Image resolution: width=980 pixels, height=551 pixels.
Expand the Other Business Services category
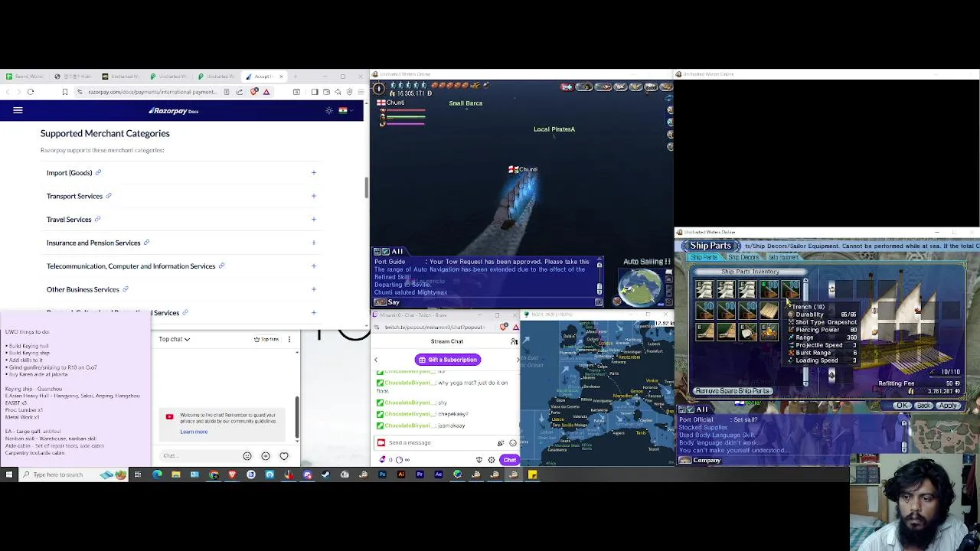[313, 289]
